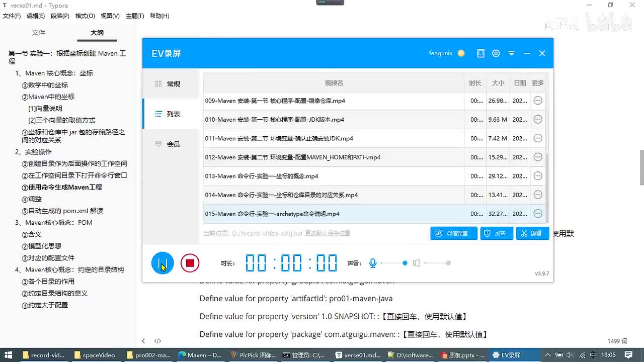Click 更改默认保存位置 link
Image resolution: width=644 pixels, height=362 pixels.
[x=328, y=233]
